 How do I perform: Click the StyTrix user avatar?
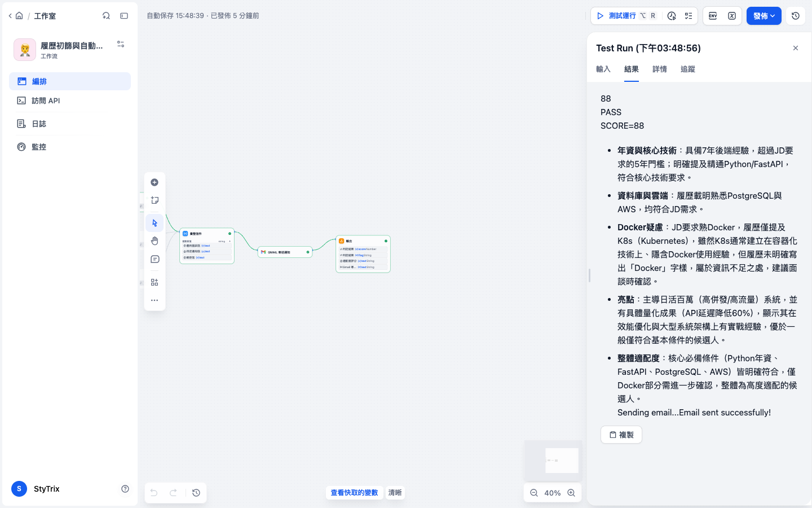[19, 489]
